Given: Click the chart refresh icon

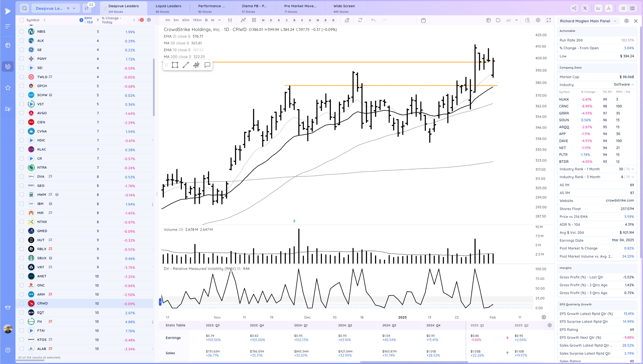Looking at the screenshot, I should click(360, 20).
